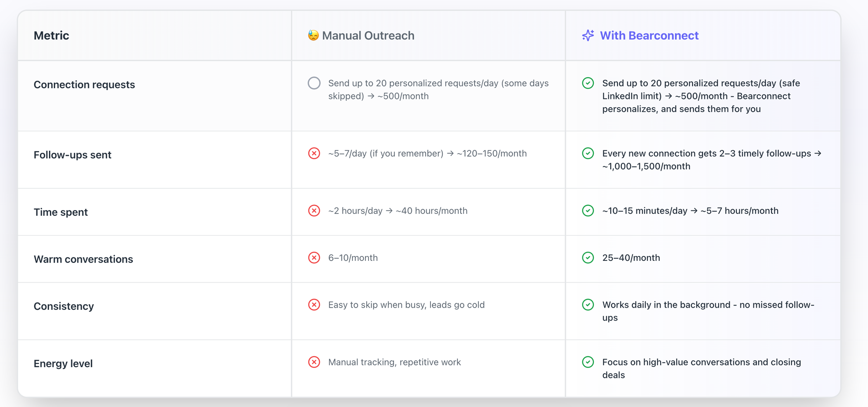This screenshot has width=868, height=407.
Task: Click the Warm conversations row label
Action: coord(83,259)
